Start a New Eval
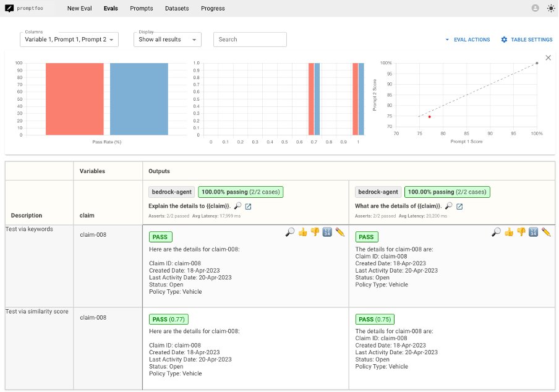This screenshot has height=392, width=559. click(x=79, y=8)
